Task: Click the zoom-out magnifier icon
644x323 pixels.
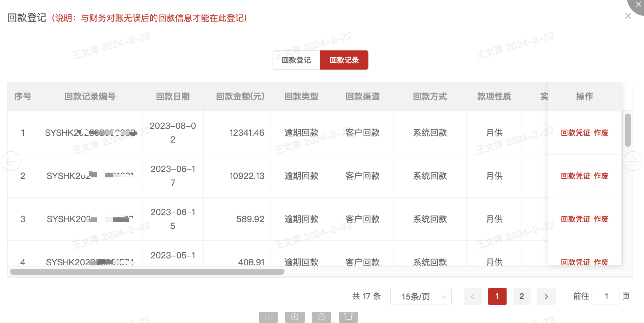Action: (x=321, y=317)
